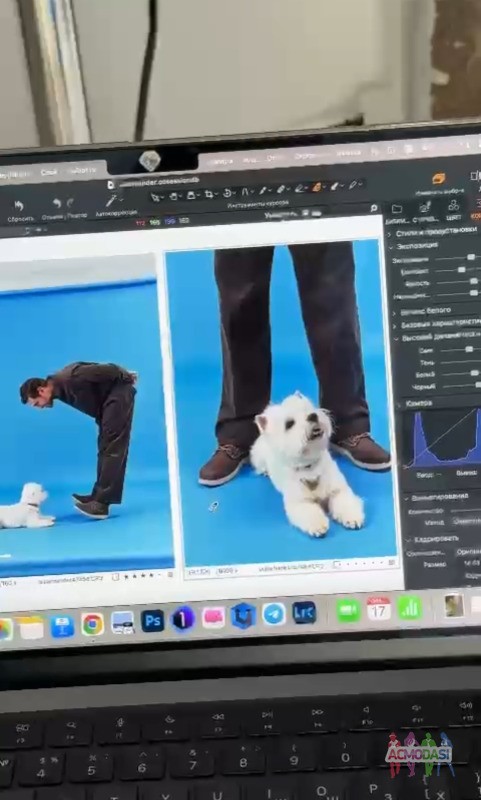Screen dimensions: 481x800
Task: Select the pan hand cursor tool
Action: click(x=173, y=195)
